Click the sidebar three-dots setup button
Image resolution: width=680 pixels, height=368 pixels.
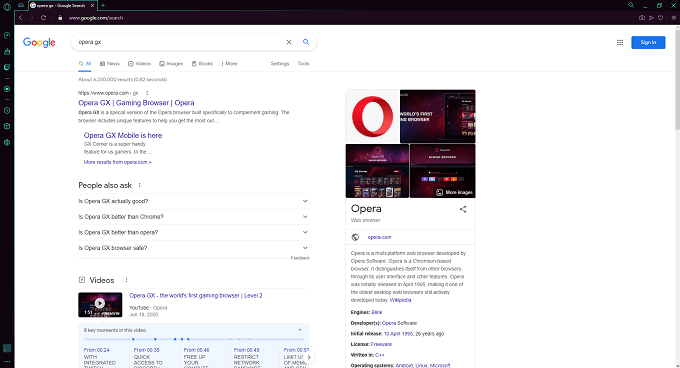coord(7,361)
